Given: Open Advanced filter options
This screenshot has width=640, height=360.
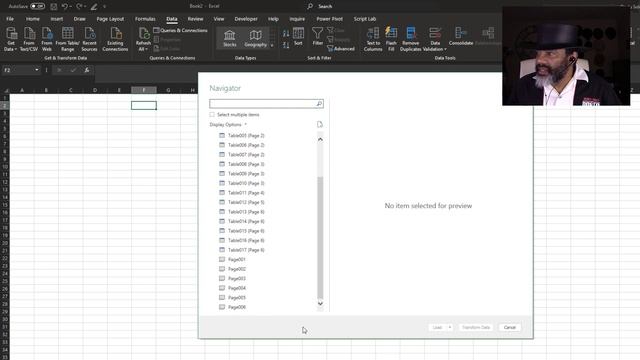Looking at the screenshot, I should click(x=341, y=49).
